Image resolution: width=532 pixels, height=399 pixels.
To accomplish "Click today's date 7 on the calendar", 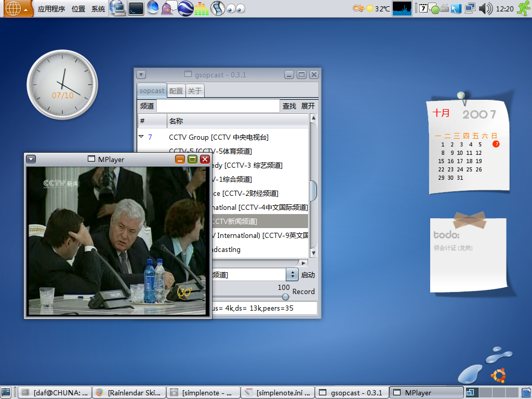I will pos(496,144).
